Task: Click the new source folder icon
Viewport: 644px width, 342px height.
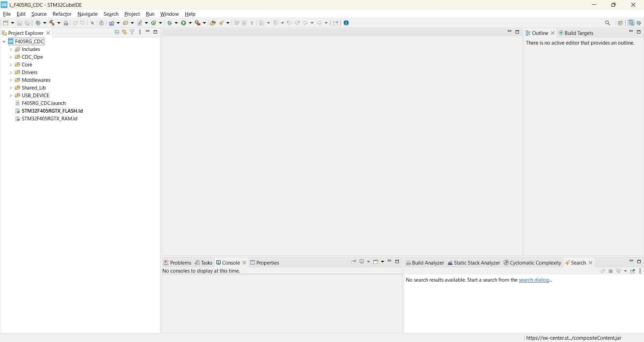Action: click(126, 23)
